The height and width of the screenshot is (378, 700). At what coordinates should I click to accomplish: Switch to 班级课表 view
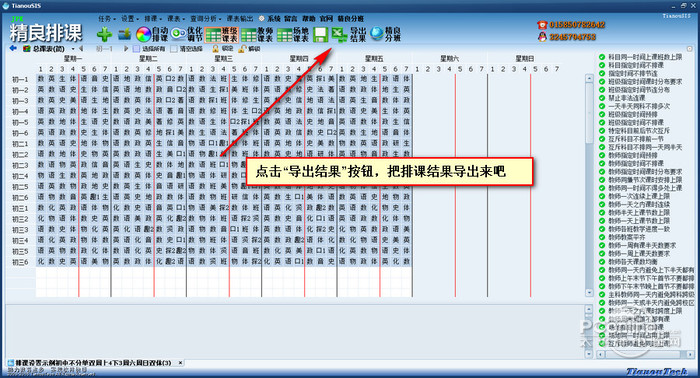tap(221, 34)
